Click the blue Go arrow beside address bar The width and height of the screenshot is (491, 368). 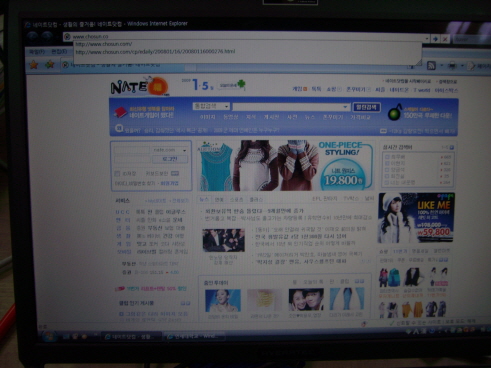pyautogui.click(x=435, y=39)
